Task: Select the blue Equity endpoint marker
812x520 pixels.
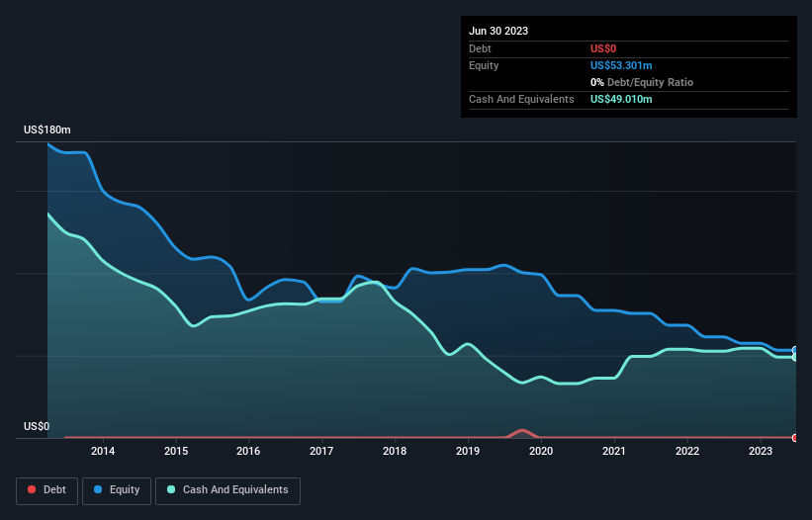Action: (x=795, y=350)
